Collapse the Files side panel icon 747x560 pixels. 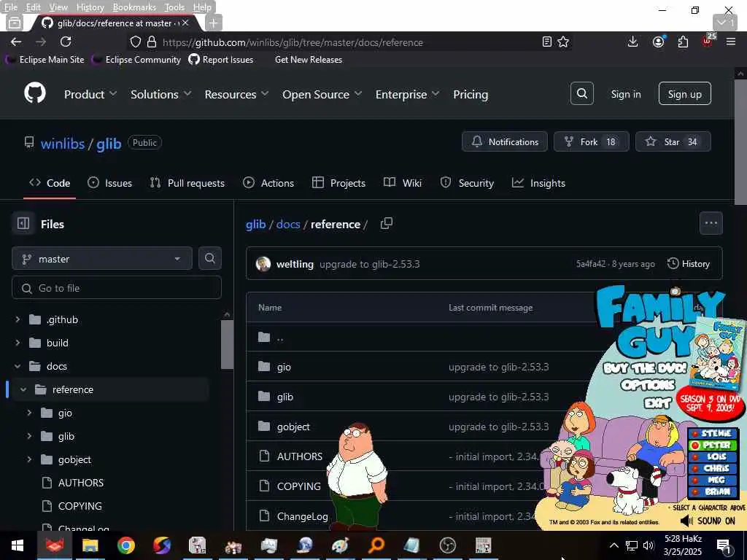(x=23, y=223)
